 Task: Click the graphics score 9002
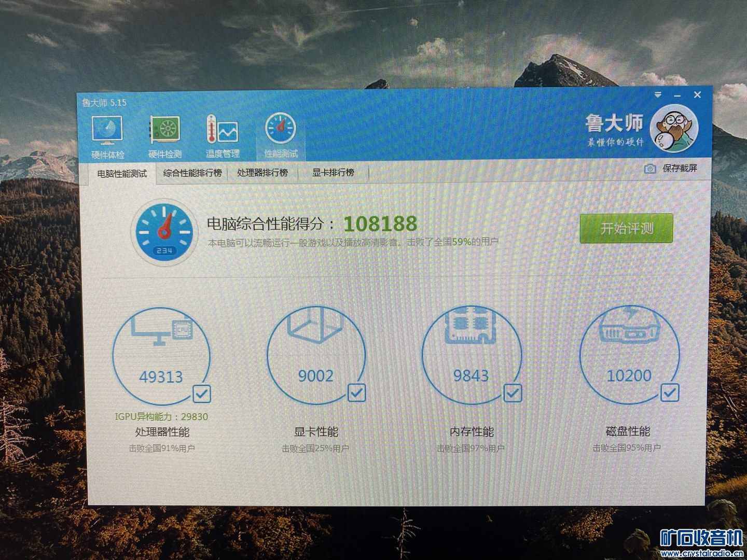click(315, 375)
